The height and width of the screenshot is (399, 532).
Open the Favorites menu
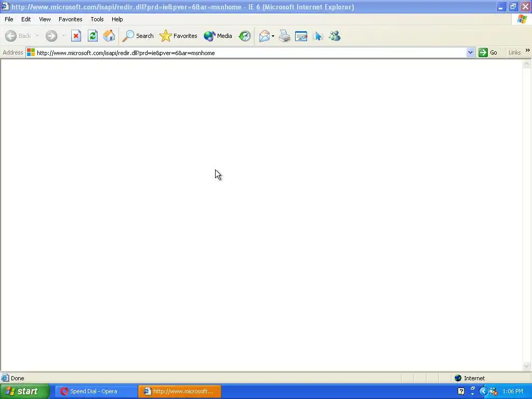[70, 19]
